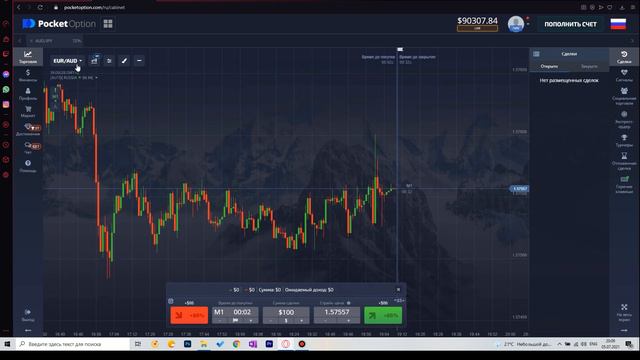Click the top-up account button
The width and height of the screenshot is (640, 360).
coord(570,24)
